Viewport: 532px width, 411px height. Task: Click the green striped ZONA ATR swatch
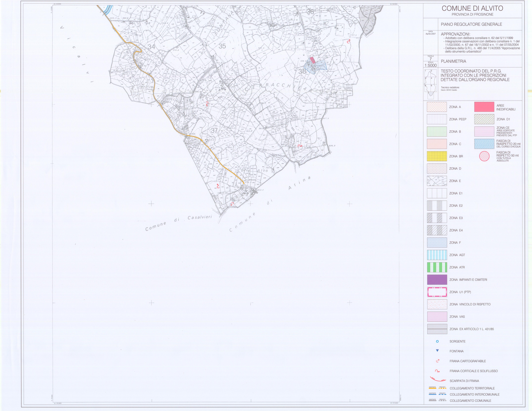pyautogui.click(x=437, y=267)
